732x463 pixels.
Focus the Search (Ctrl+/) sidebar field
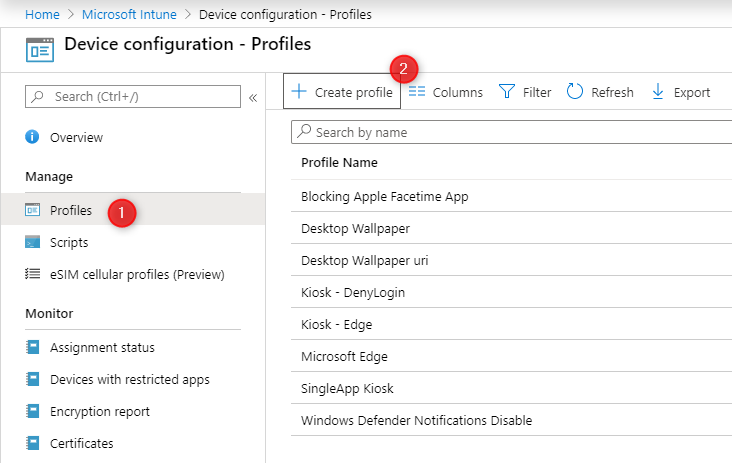[x=133, y=97]
